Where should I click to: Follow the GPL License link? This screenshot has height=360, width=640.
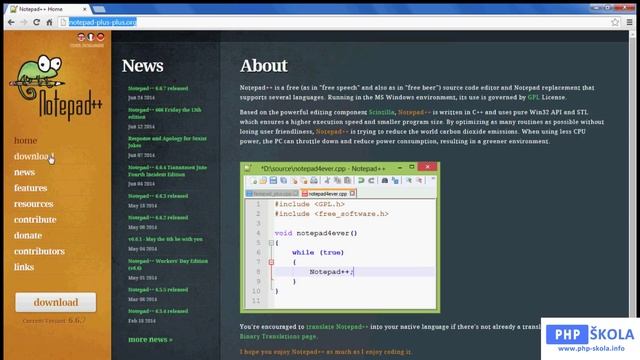click(x=533, y=97)
